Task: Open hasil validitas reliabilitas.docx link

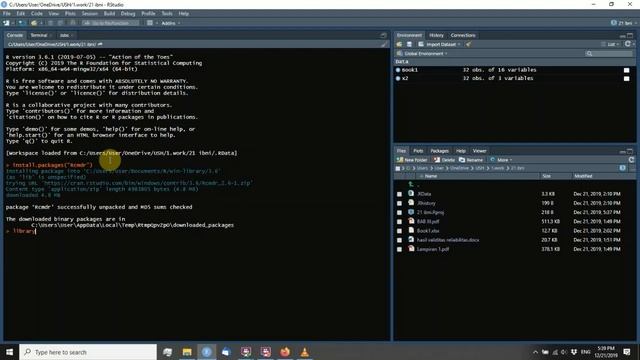Action: click(x=448, y=240)
